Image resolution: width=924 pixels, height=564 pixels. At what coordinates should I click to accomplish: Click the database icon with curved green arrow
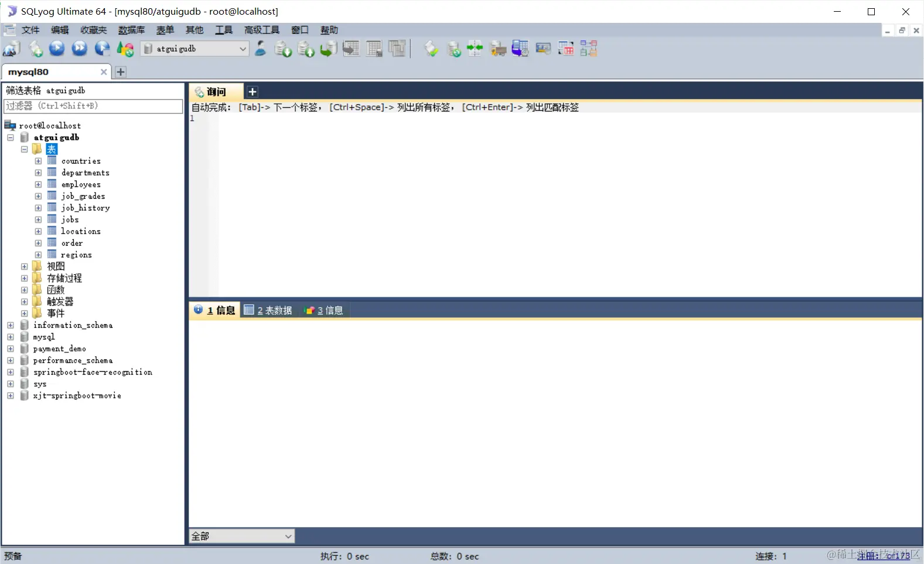pyautogui.click(x=328, y=49)
